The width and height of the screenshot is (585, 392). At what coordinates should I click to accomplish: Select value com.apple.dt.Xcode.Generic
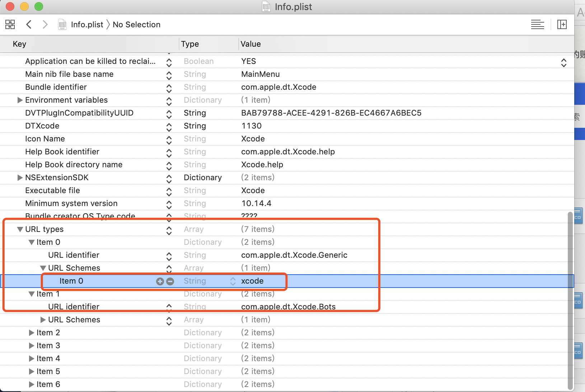coord(294,255)
